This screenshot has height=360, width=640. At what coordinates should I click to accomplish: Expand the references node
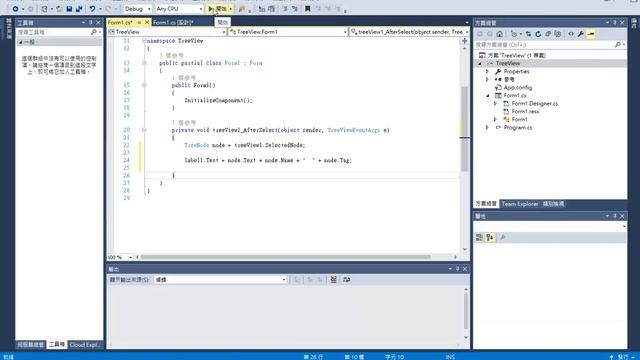pyautogui.click(x=487, y=80)
